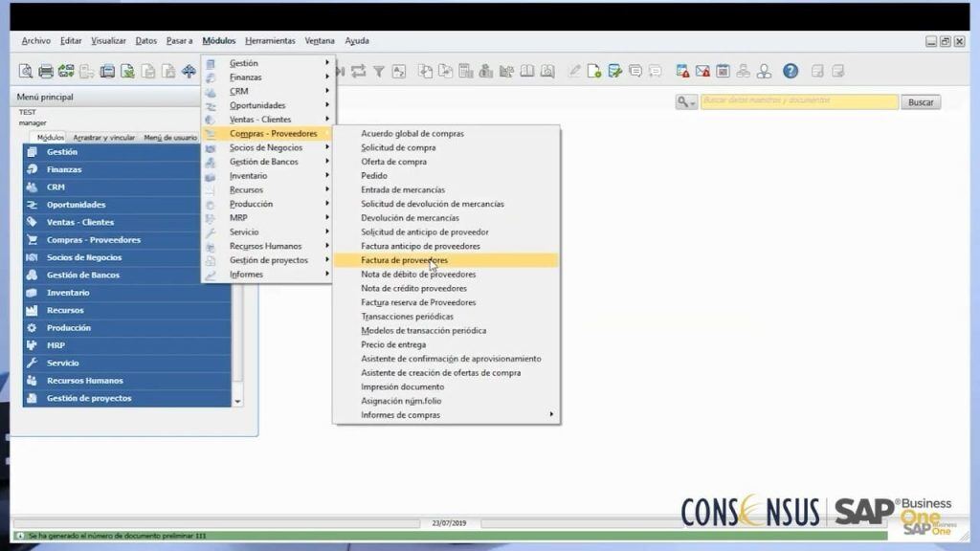Viewport: 980px width, 551px height.
Task: Click the Print Preview toolbar icon
Action: tap(25, 71)
